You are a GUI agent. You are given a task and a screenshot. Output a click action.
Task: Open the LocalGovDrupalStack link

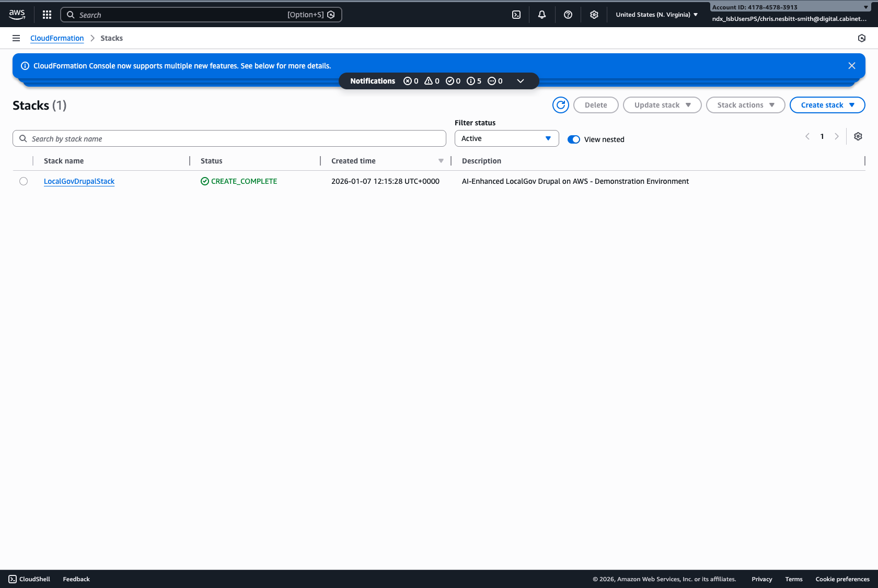click(x=79, y=181)
